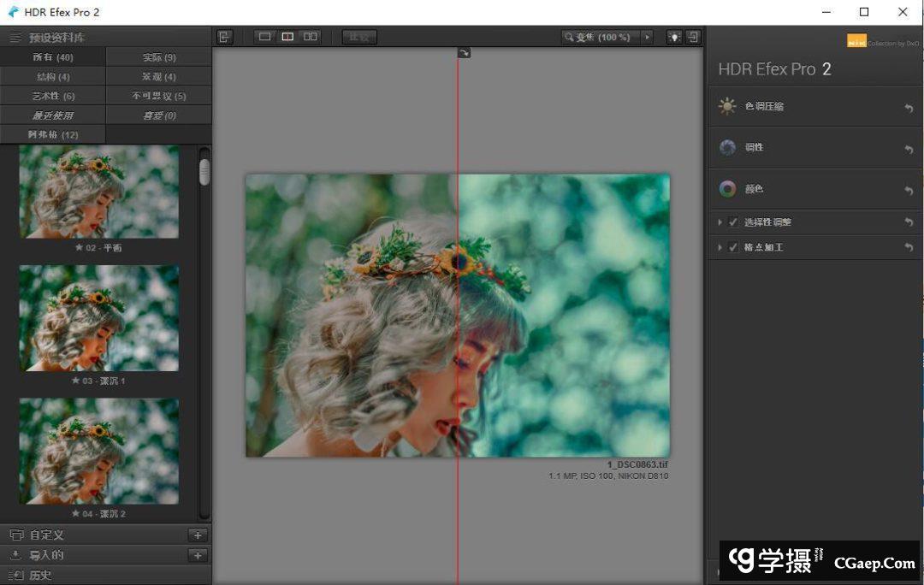Switch to split preview view icon

[287, 37]
